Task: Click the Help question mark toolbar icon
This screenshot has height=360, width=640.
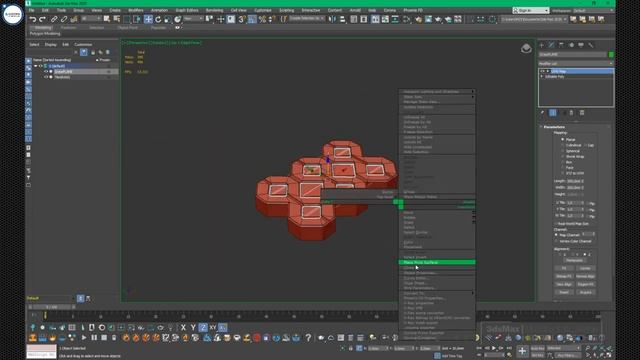Action: (x=308, y=338)
